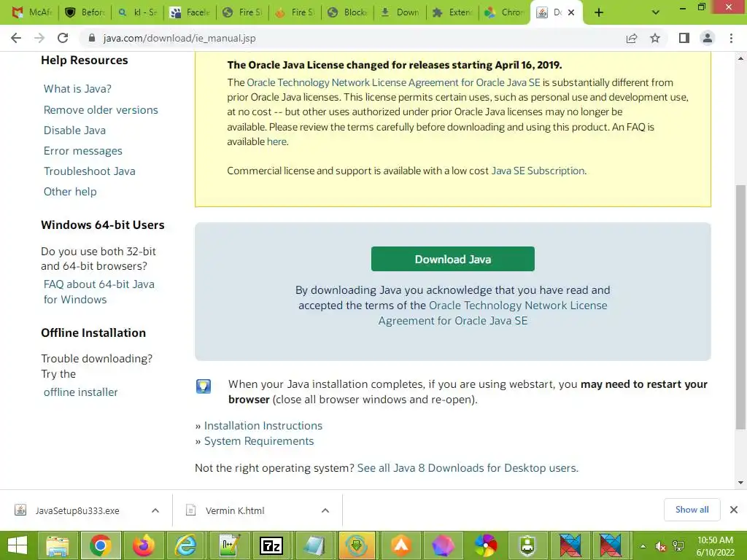Click the green Download Java button

pyautogui.click(x=452, y=259)
